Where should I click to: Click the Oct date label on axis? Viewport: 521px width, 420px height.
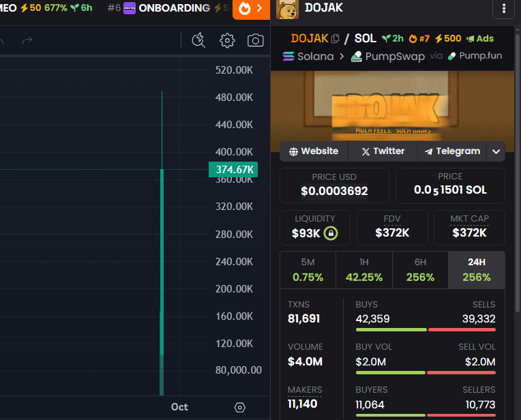[179, 407]
